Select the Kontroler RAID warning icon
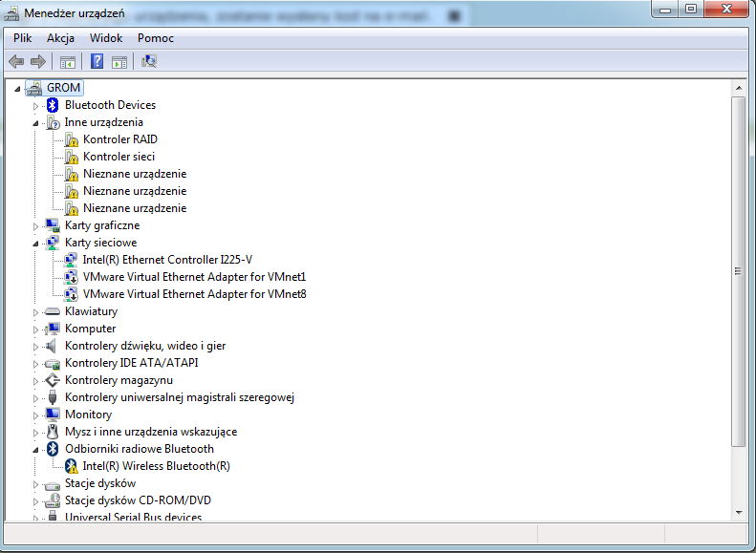The image size is (756, 553). 72,139
